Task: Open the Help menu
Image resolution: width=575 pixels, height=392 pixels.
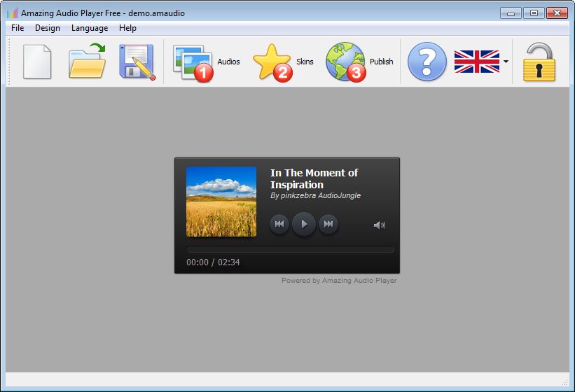Action: [127, 28]
